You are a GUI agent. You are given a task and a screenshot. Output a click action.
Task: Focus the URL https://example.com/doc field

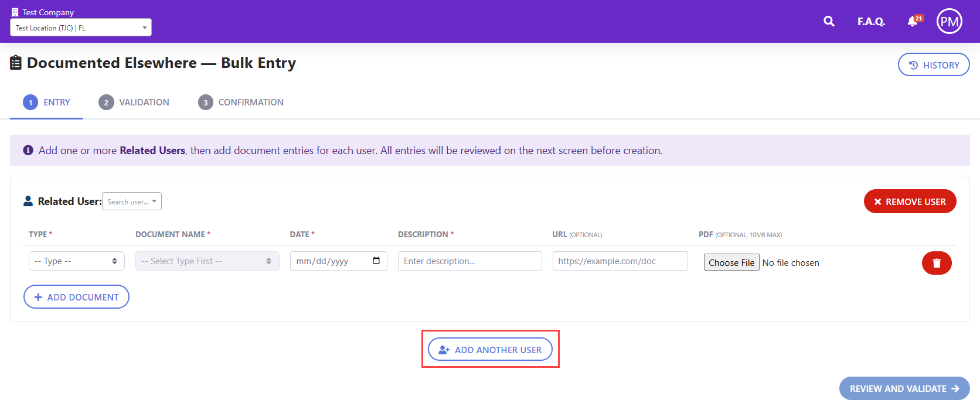tap(620, 261)
